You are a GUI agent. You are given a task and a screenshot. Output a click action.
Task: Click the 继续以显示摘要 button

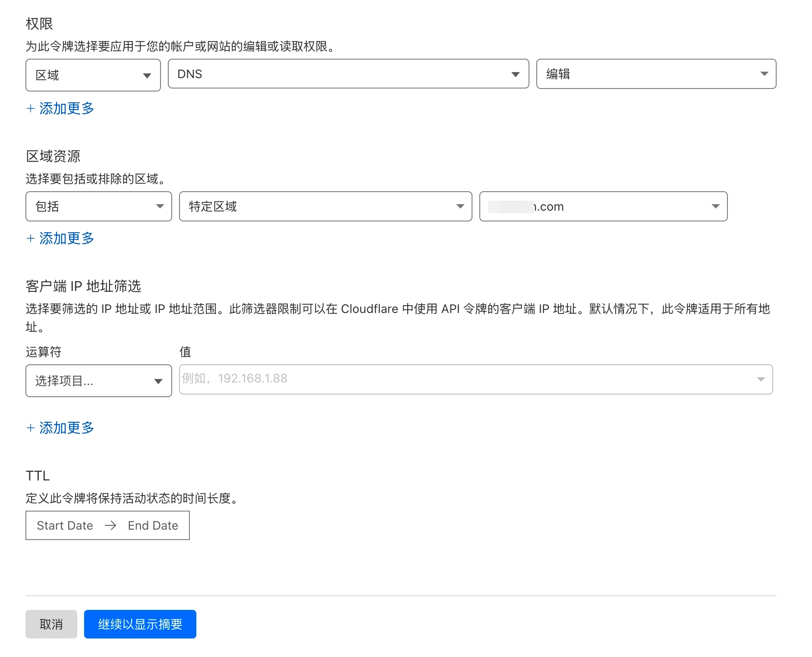click(140, 624)
